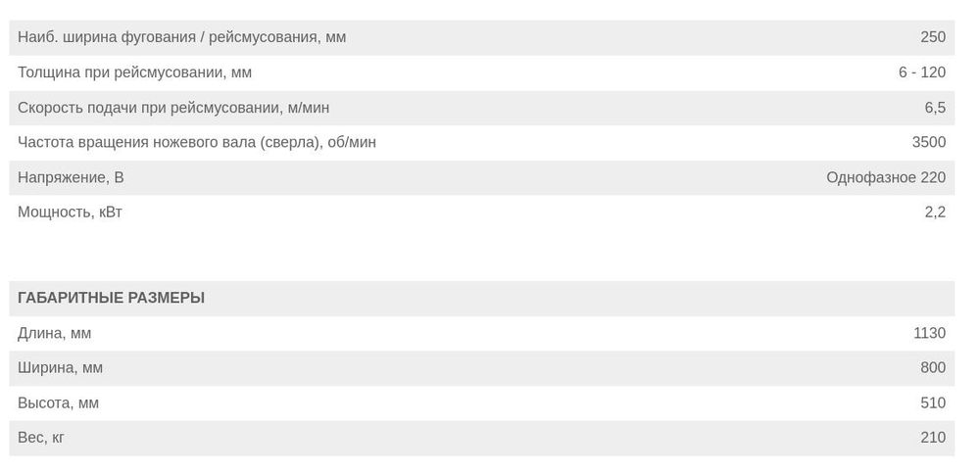Select the width value 800
The height and width of the screenshot is (472, 980).
click(x=932, y=367)
